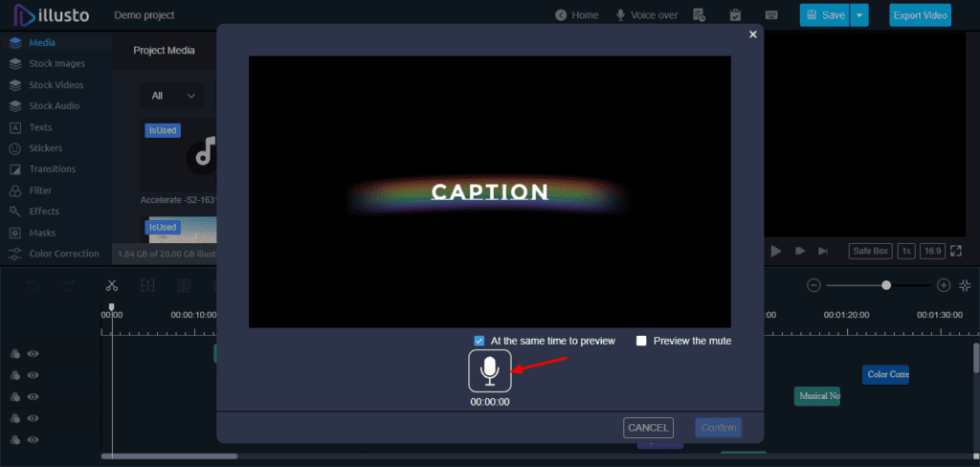Open Stock Videos in sidebar
Image resolution: width=980 pixels, height=467 pixels.
(56, 85)
